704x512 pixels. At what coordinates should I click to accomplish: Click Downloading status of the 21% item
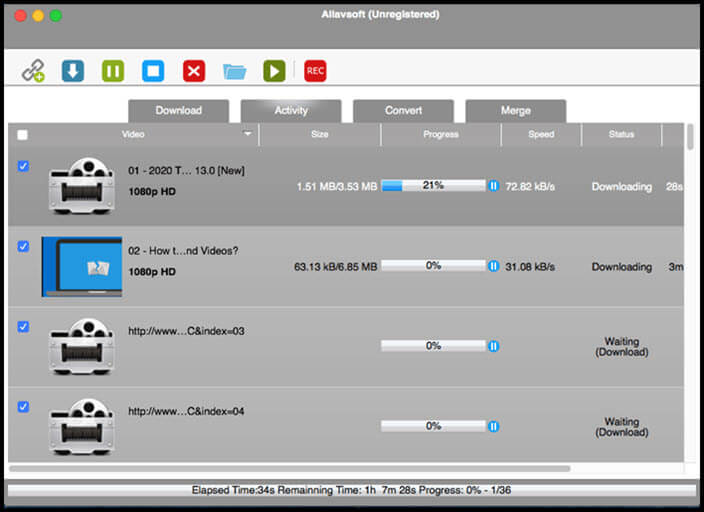pyautogui.click(x=622, y=186)
